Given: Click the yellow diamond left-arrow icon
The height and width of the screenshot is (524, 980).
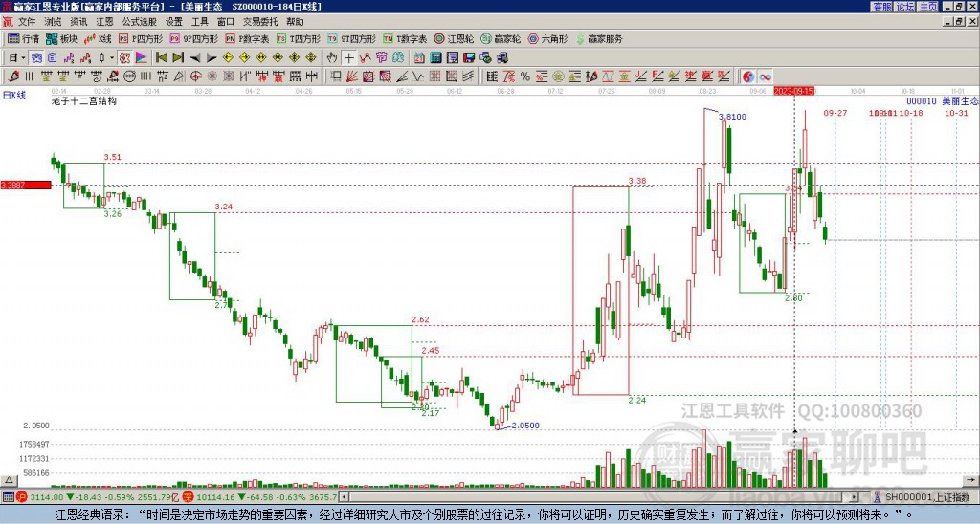Looking at the screenshot, I should [228, 58].
